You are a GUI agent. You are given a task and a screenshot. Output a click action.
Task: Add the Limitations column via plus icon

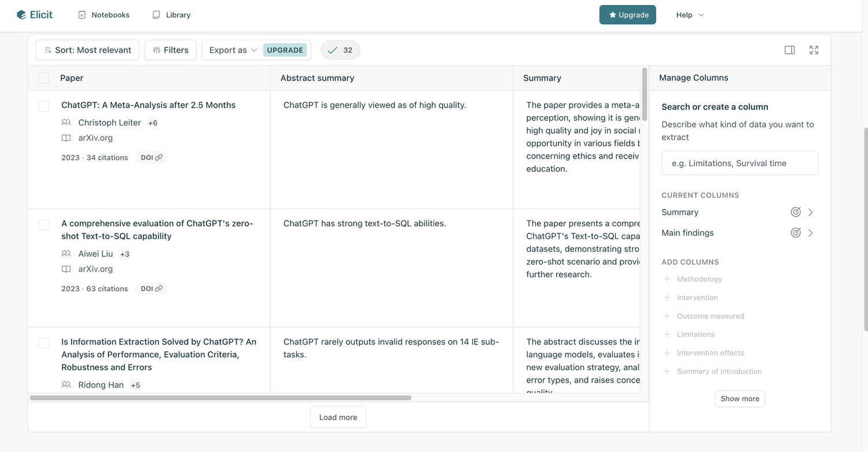(x=667, y=334)
